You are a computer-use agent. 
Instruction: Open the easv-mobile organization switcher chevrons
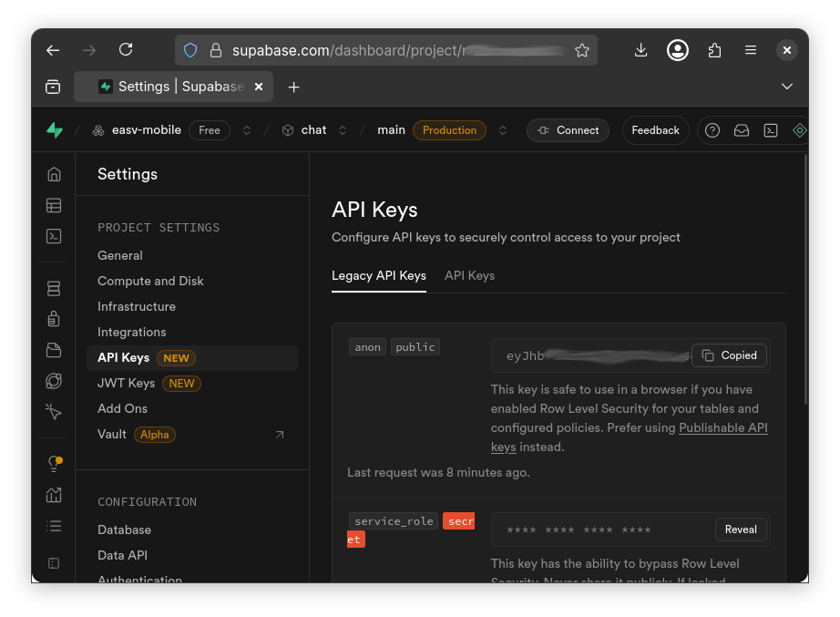tap(247, 130)
